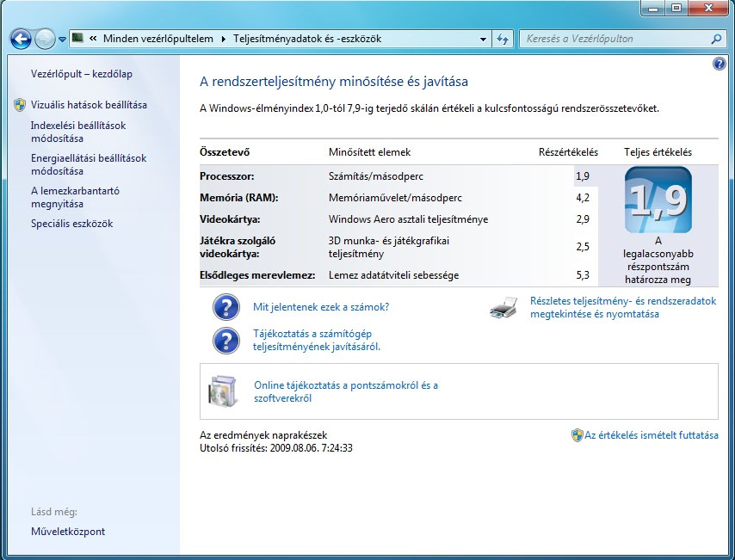Click the Back navigation arrow button

21,40
